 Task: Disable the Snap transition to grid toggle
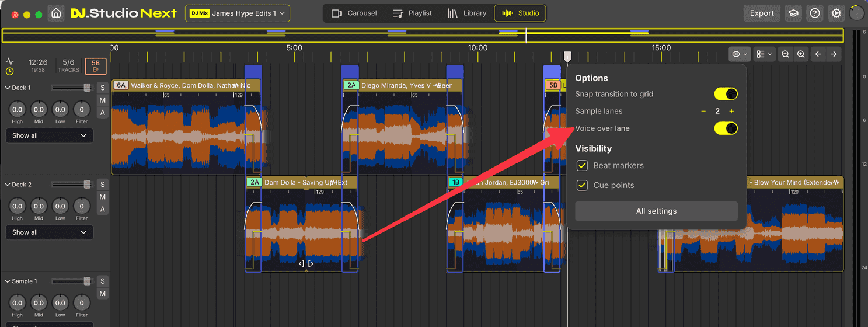[726, 94]
